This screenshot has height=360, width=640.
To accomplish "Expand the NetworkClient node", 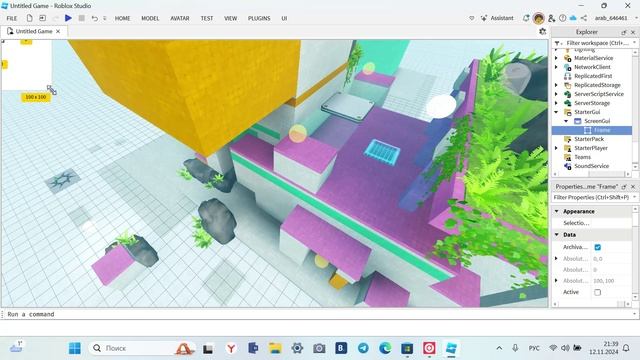I will coord(556,67).
